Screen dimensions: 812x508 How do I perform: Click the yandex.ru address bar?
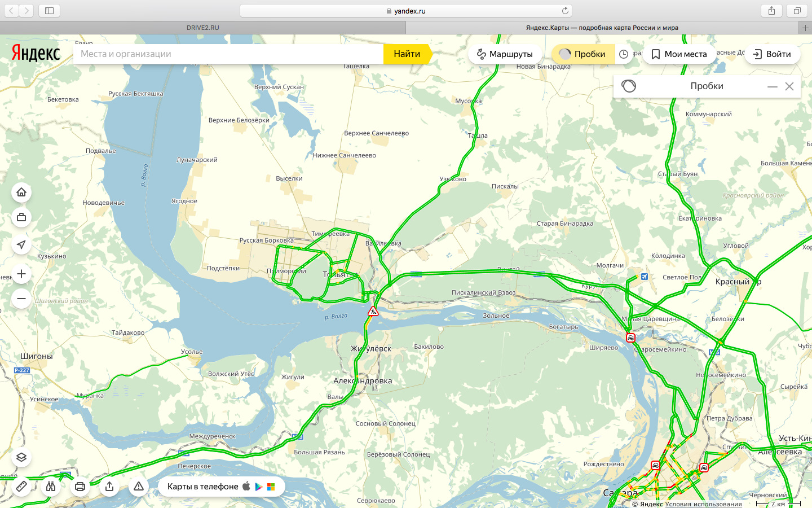(406, 11)
